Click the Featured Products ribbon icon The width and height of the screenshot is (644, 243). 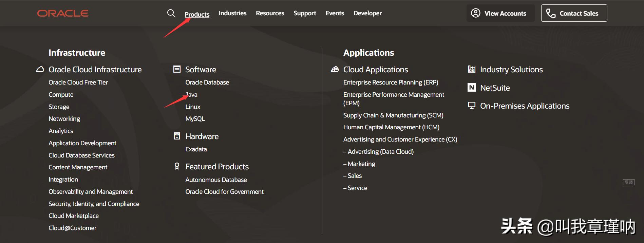pos(177,166)
